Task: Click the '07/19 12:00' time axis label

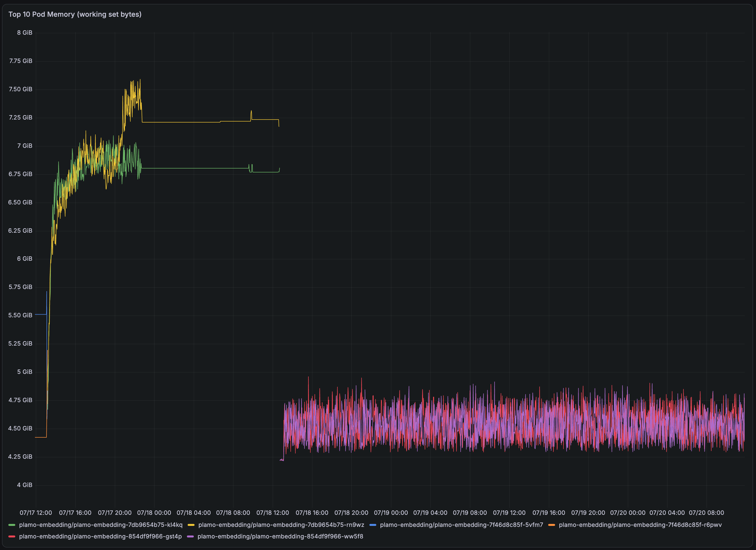Action: (x=509, y=513)
